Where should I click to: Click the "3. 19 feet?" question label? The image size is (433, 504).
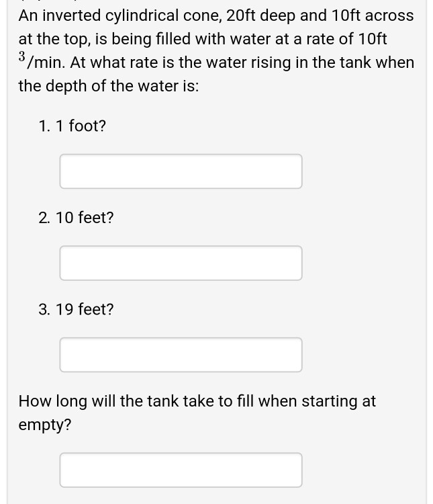click(77, 309)
